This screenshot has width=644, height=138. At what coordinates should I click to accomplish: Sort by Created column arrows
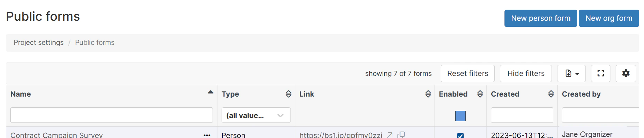(551, 94)
